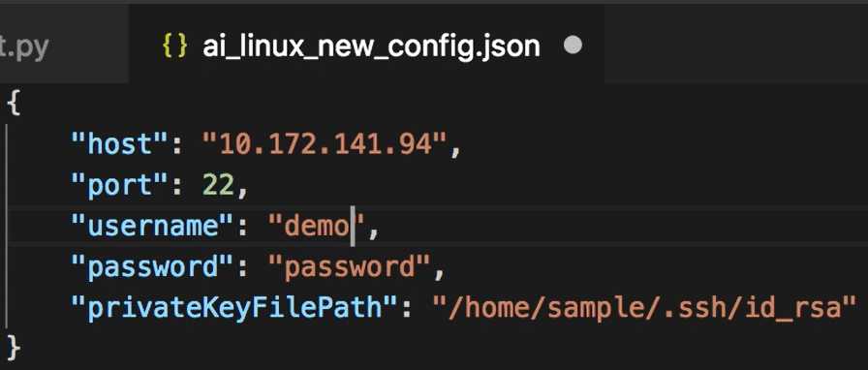Click the private key path "/home/sample/.ssh/id_rsa"
Screen dimensions: 868x370
point(644,309)
